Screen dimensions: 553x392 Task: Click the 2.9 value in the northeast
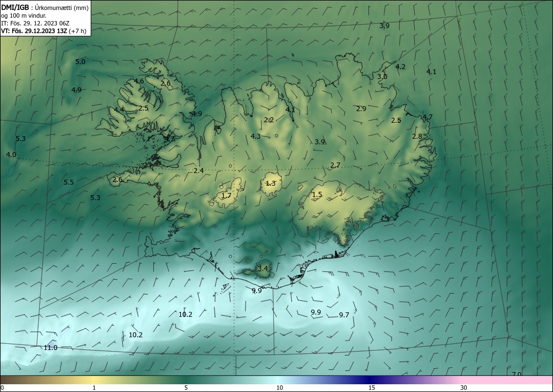[x=361, y=108]
